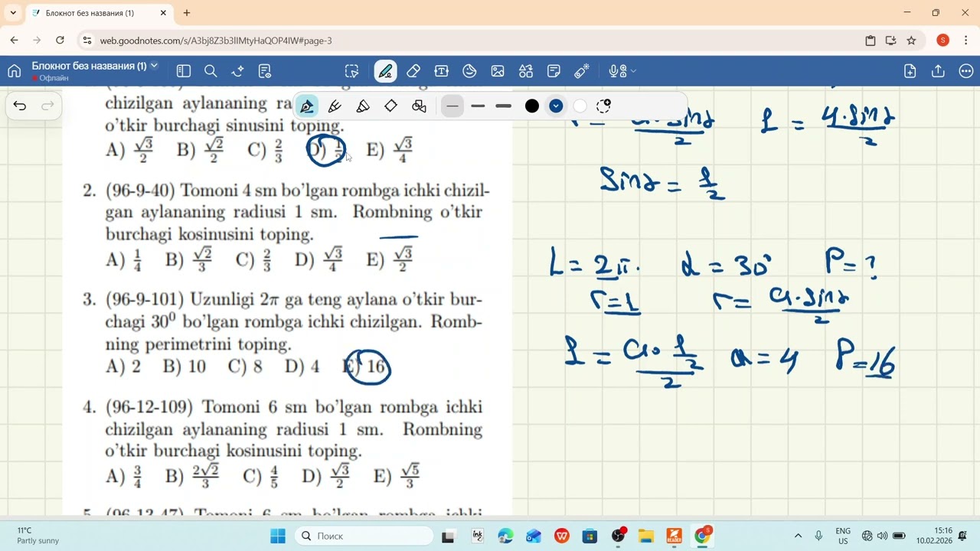Open the Chrome profile menu
This screenshot has width=980, height=551.
(942, 41)
